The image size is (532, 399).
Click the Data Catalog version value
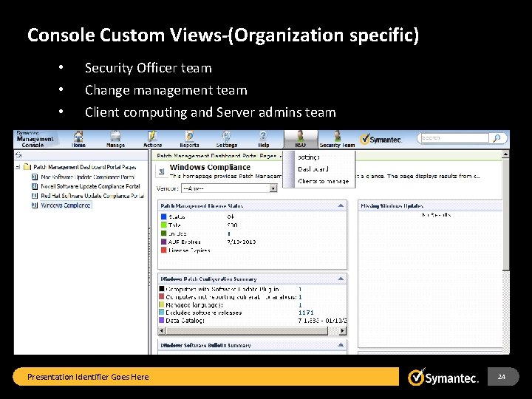coord(322,320)
